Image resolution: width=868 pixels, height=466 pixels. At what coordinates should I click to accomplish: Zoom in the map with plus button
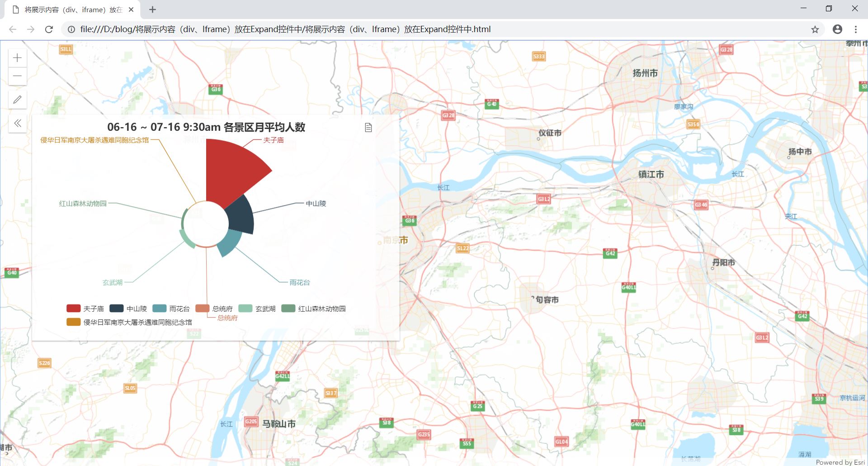(18, 58)
